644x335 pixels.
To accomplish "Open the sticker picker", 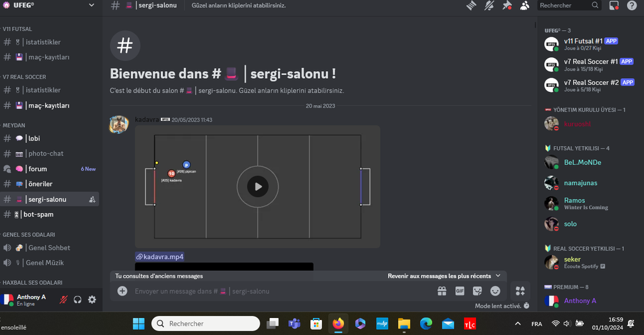I will tap(477, 291).
